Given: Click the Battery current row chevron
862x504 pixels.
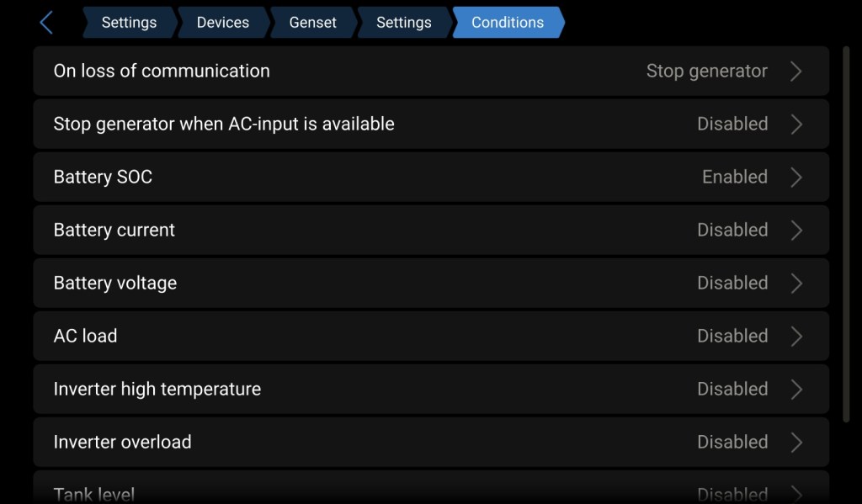Looking at the screenshot, I should 796,230.
